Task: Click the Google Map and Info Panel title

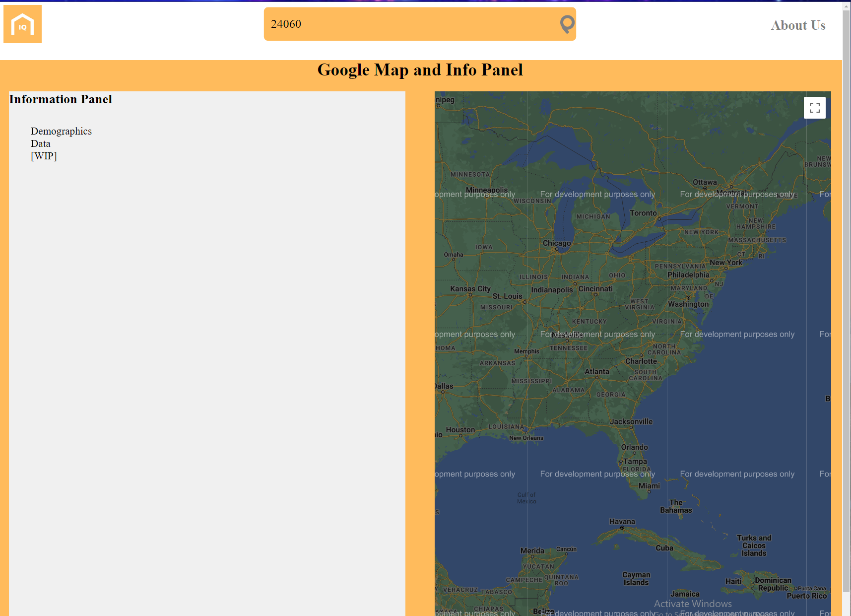Action: pyautogui.click(x=420, y=70)
